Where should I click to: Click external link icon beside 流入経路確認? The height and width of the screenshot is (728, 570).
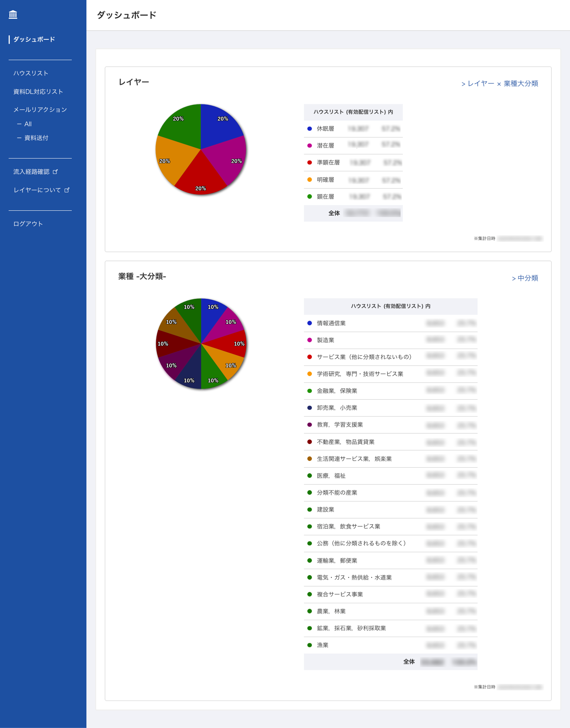pyautogui.click(x=55, y=171)
